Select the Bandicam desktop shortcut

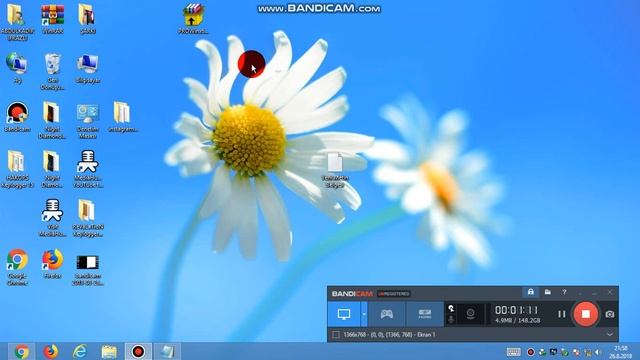tap(17, 117)
